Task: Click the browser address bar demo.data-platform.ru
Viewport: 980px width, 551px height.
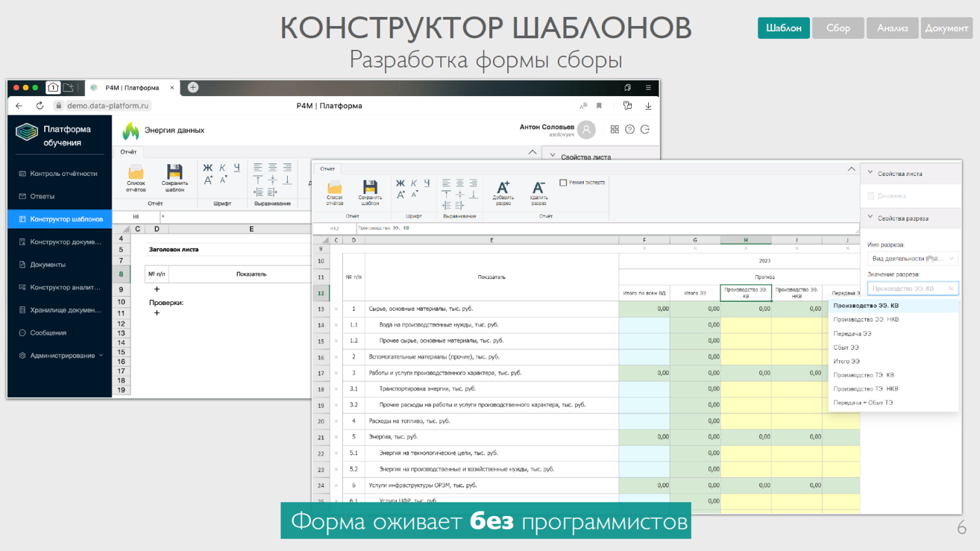Action: click(108, 105)
